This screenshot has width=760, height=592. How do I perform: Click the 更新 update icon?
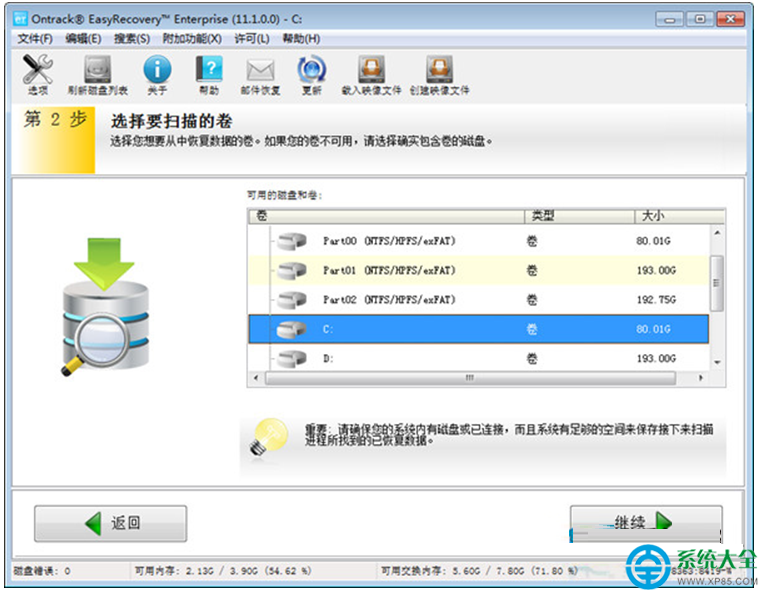pos(312,69)
